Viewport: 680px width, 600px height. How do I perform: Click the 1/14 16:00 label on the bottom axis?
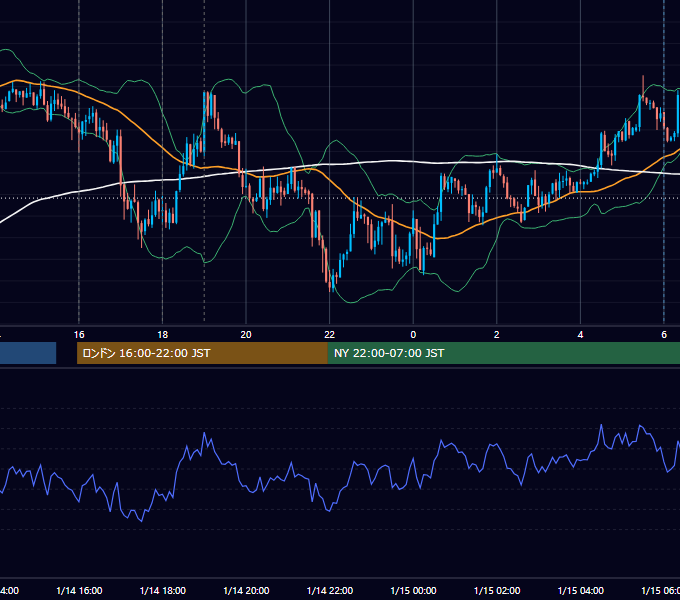coord(79,590)
